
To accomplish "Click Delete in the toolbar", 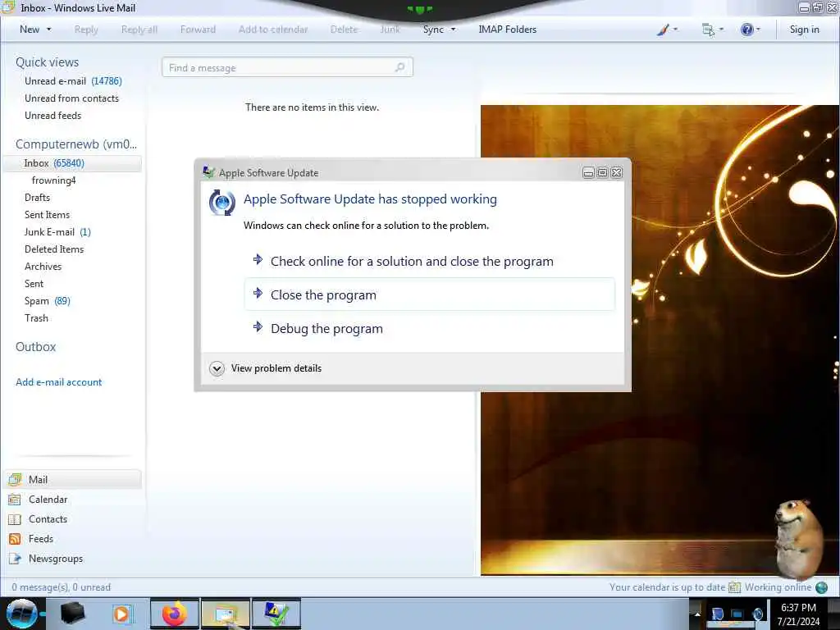I will [344, 30].
